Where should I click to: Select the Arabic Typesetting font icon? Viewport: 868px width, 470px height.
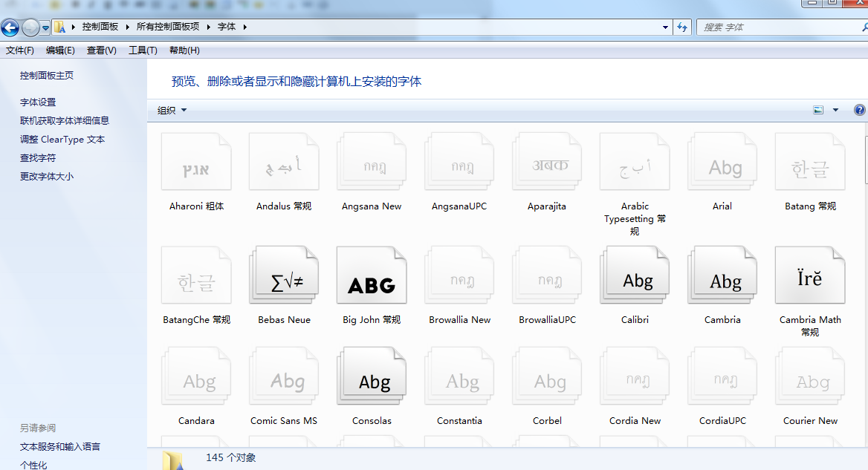[x=635, y=161]
